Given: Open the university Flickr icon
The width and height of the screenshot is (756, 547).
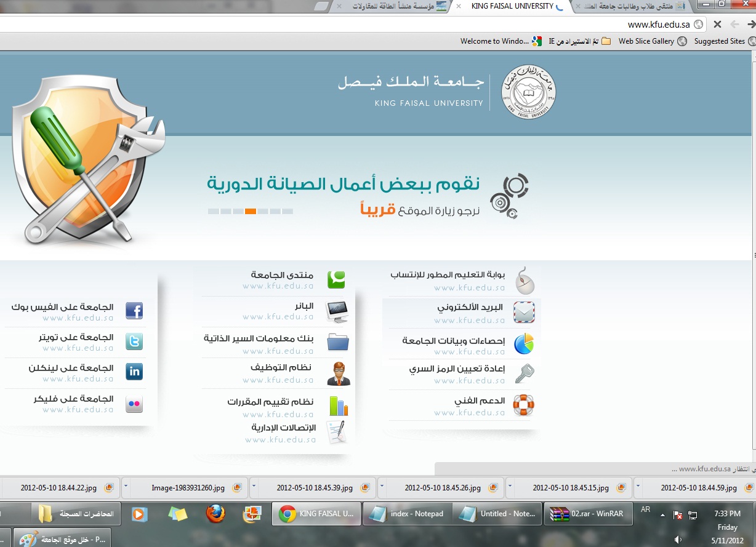Looking at the screenshot, I should coord(134,404).
